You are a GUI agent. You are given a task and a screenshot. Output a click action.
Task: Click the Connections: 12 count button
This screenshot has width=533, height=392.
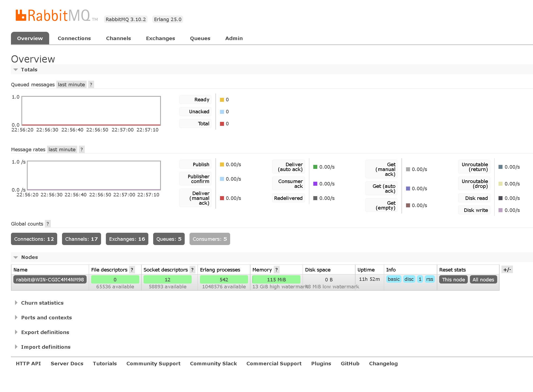[34, 239]
